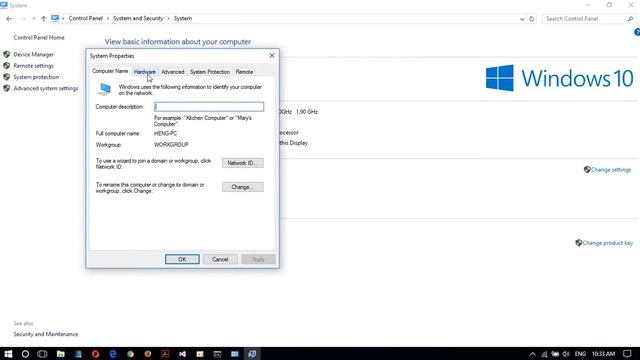
Task: Click Change product key link
Action: [x=607, y=243]
